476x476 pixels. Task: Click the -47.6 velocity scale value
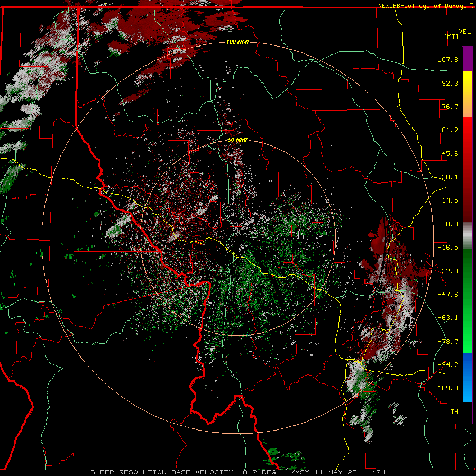click(x=448, y=295)
